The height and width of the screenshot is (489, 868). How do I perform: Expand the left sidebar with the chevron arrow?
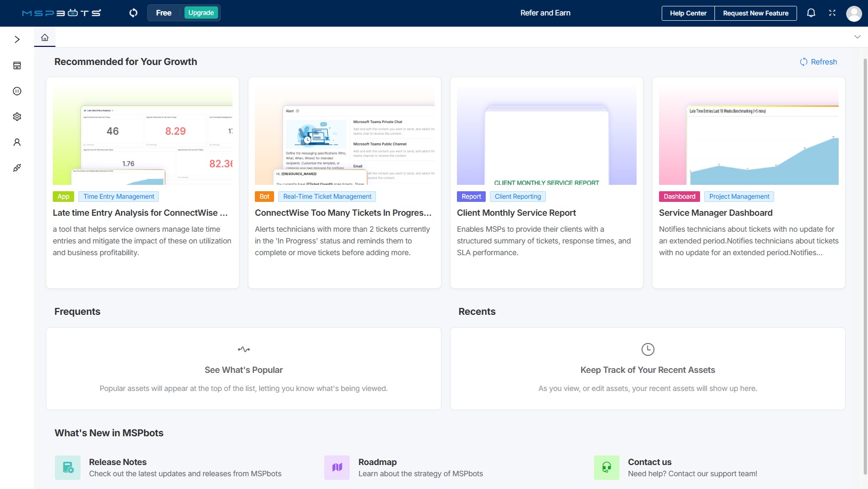point(17,39)
